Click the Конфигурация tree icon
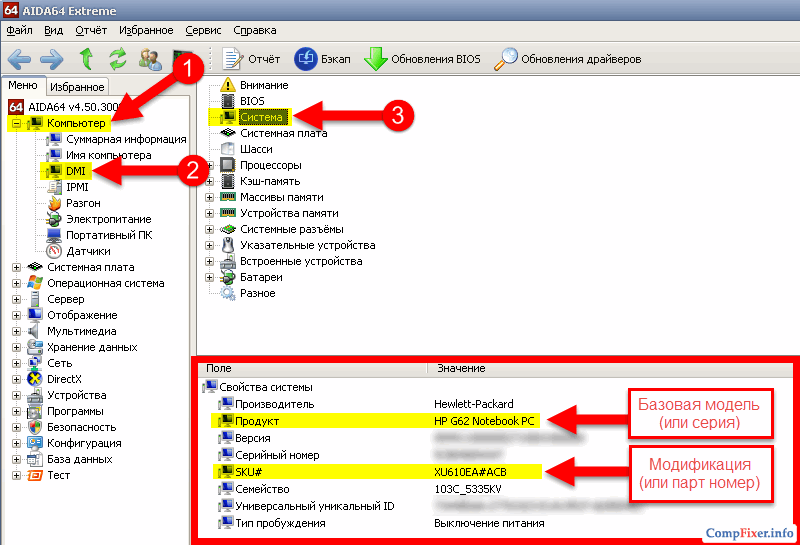The width and height of the screenshot is (800, 545). click(35, 443)
